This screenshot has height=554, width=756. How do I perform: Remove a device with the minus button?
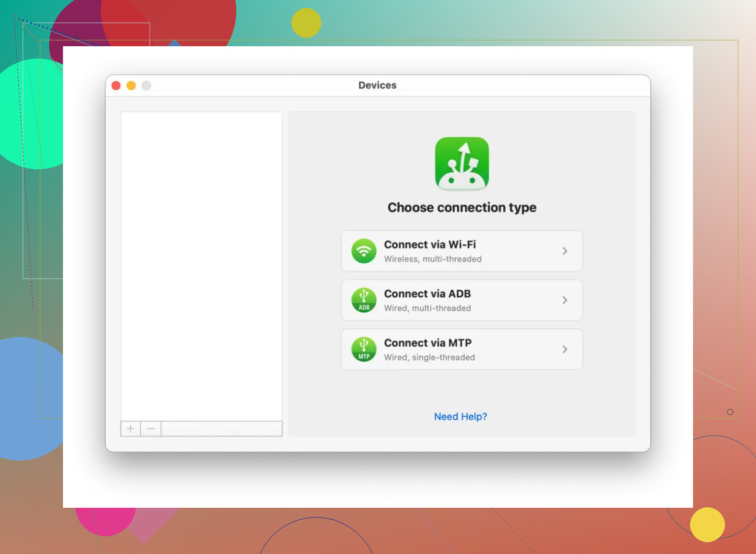coord(151,429)
